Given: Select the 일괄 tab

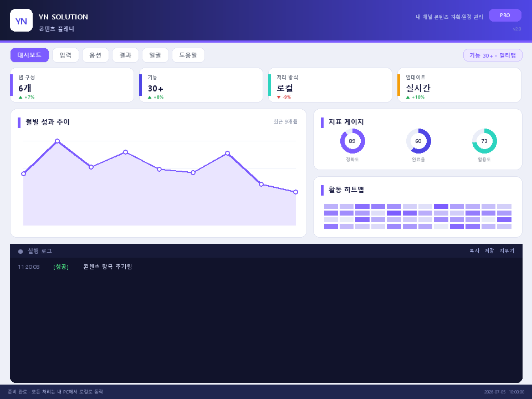Looking at the screenshot, I should [x=155, y=55].
